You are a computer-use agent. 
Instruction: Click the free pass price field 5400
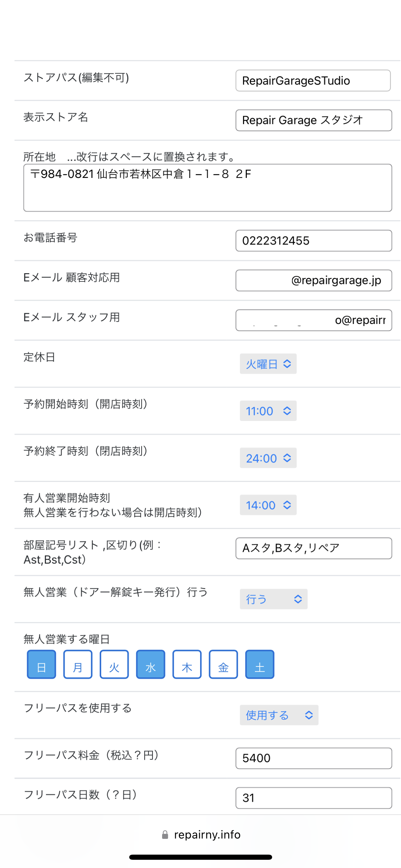click(314, 758)
